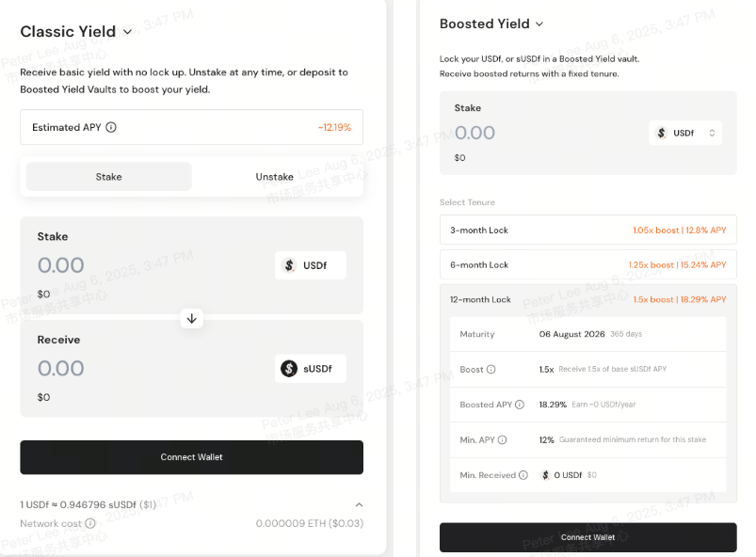Click Connect Wallet in Boosted Yield
Image resolution: width=756 pixels, height=557 pixels.
coord(587,537)
